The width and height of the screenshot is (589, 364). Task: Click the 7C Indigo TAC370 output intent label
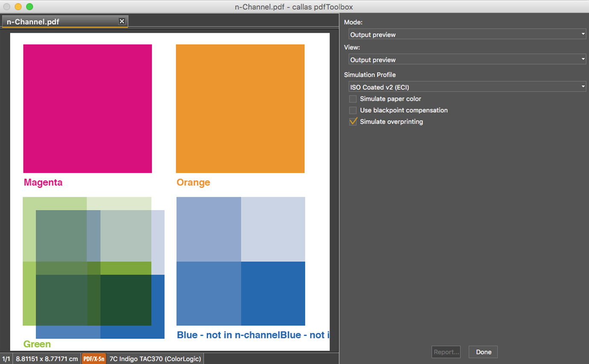(154, 359)
